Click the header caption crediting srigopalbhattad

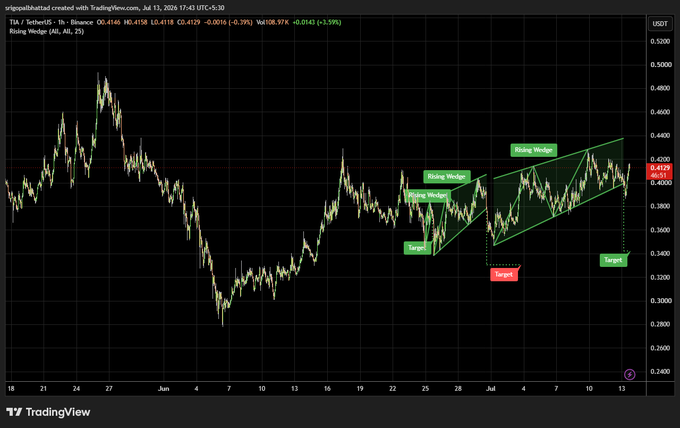[114, 8]
